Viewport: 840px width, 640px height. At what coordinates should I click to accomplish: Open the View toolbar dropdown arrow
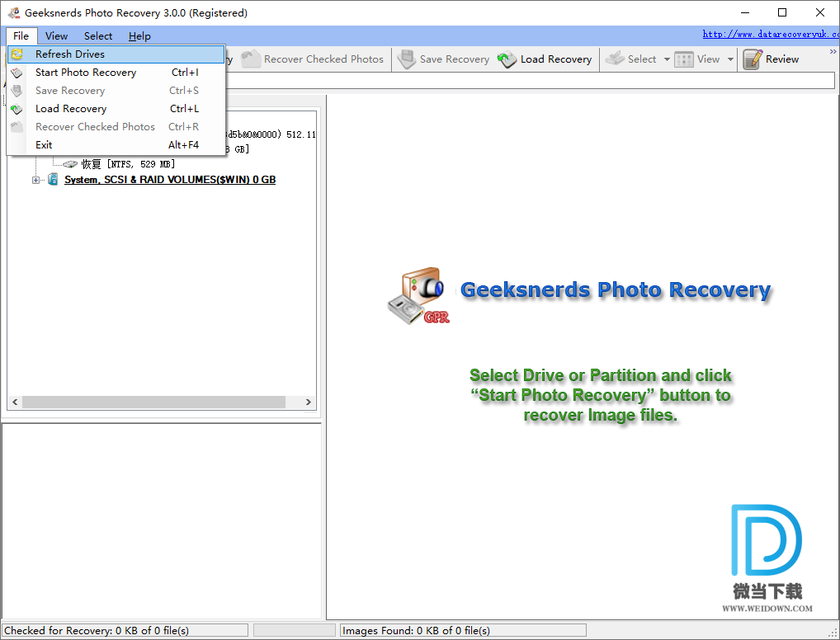coord(730,59)
